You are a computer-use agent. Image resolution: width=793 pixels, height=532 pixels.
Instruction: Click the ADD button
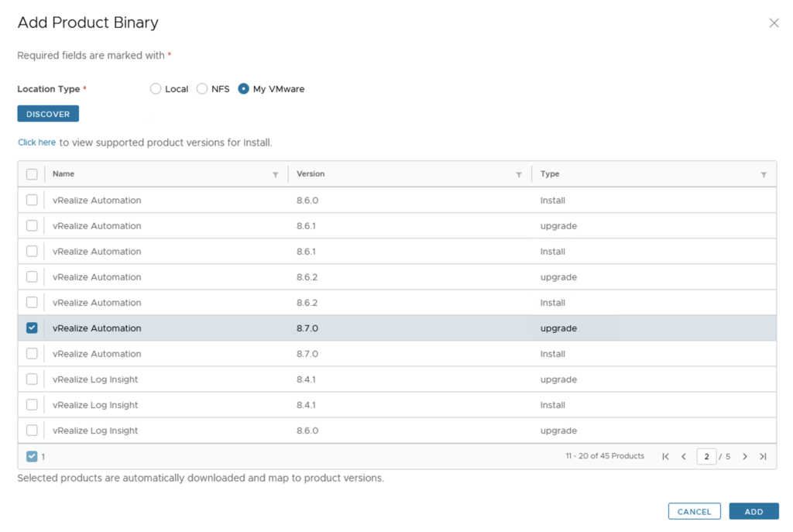(x=754, y=512)
